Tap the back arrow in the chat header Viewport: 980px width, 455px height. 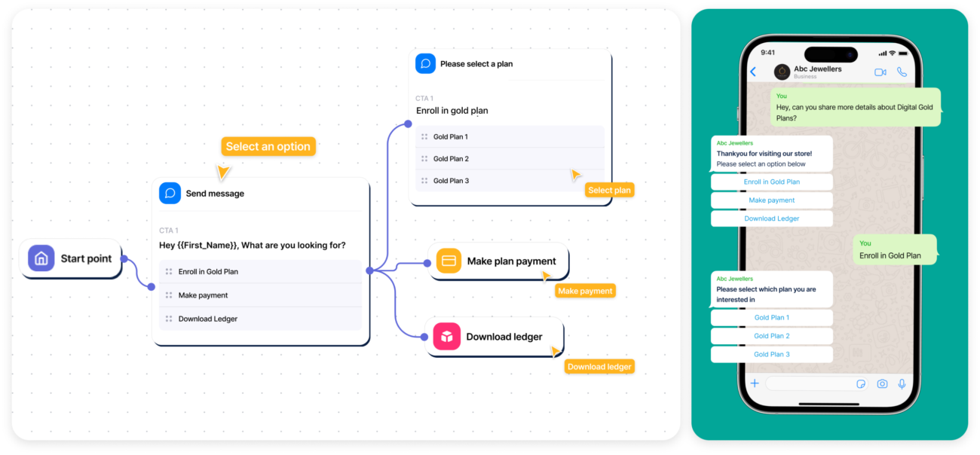point(752,72)
